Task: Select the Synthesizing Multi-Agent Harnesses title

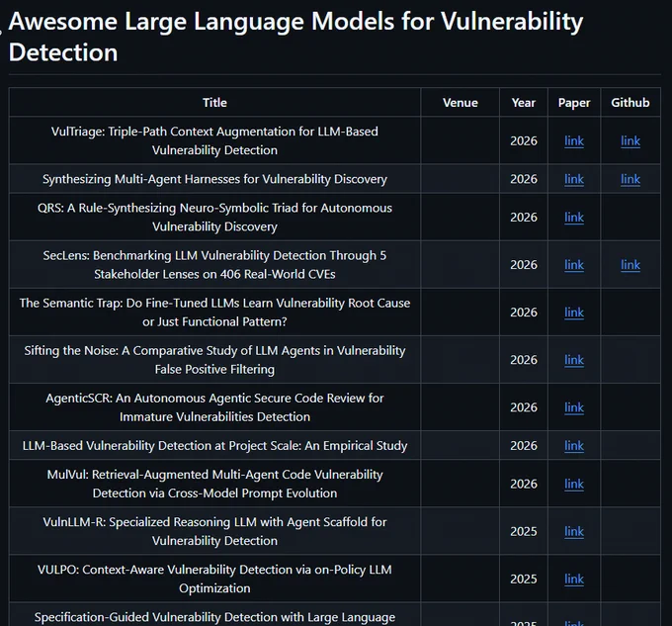Action: (x=214, y=179)
